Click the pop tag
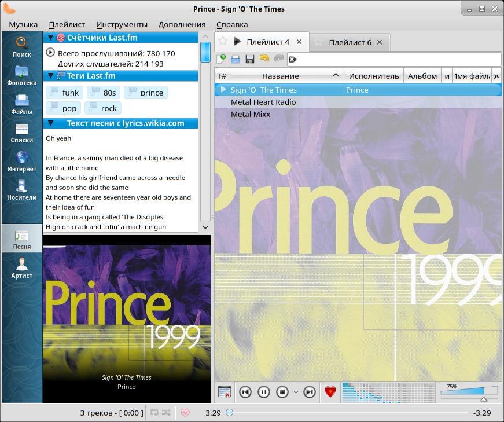The image size is (504, 422). (x=63, y=108)
